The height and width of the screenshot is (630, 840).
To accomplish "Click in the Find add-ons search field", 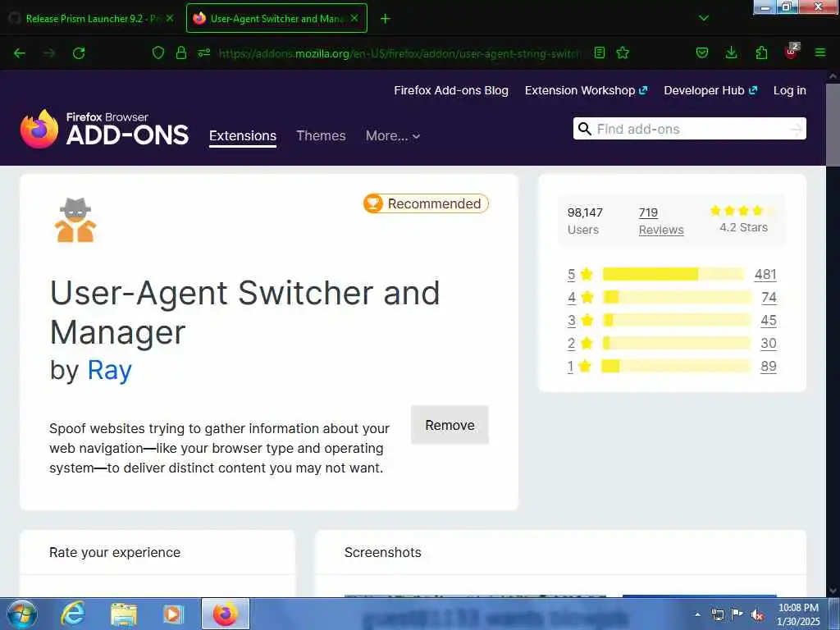I will (689, 129).
